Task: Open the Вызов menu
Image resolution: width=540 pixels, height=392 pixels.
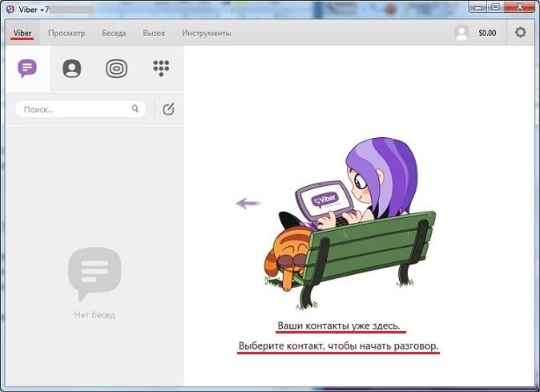Action: pyautogui.click(x=153, y=33)
